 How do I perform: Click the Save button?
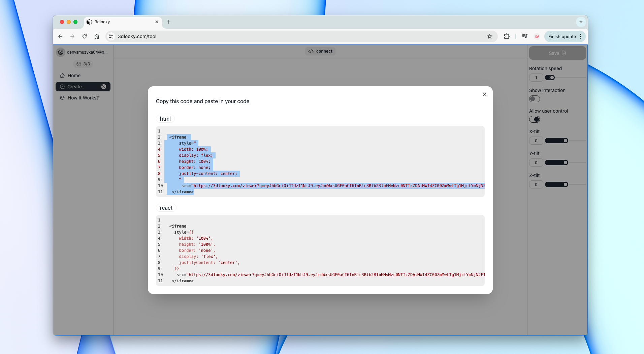click(557, 53)
